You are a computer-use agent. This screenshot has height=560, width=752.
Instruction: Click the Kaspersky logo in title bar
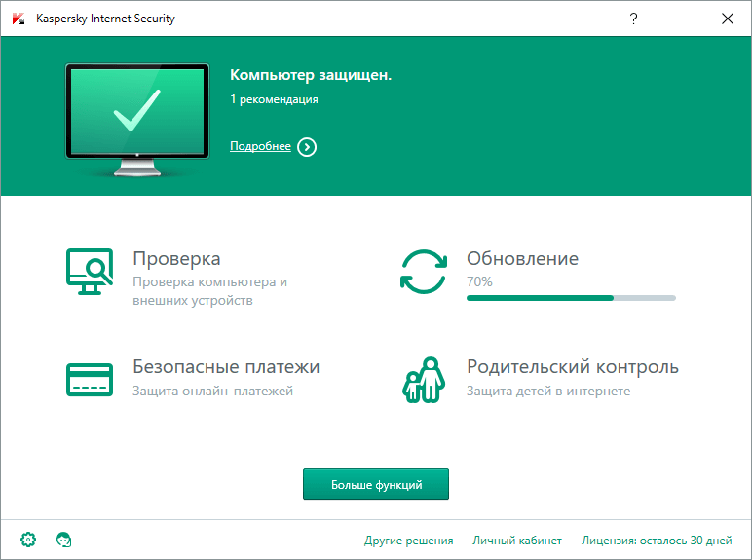pos(19,19)
